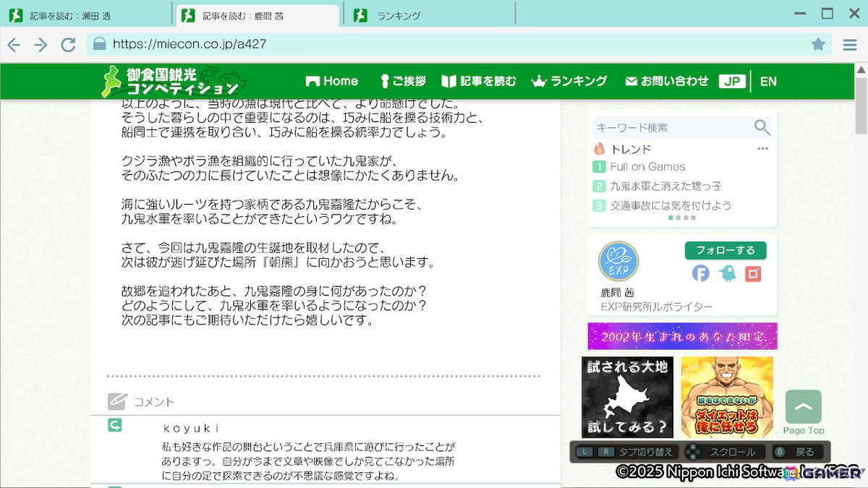Click the キーワード検索 search field

[673, 128]
